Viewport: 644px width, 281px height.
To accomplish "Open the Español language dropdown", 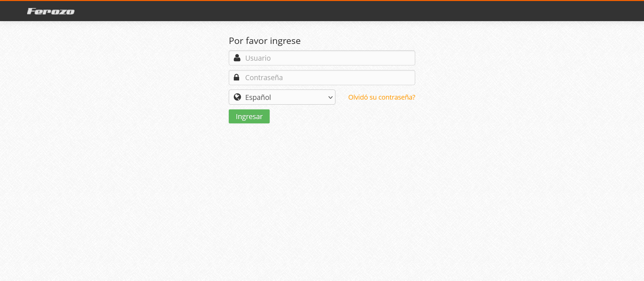I will click(282, 97).
